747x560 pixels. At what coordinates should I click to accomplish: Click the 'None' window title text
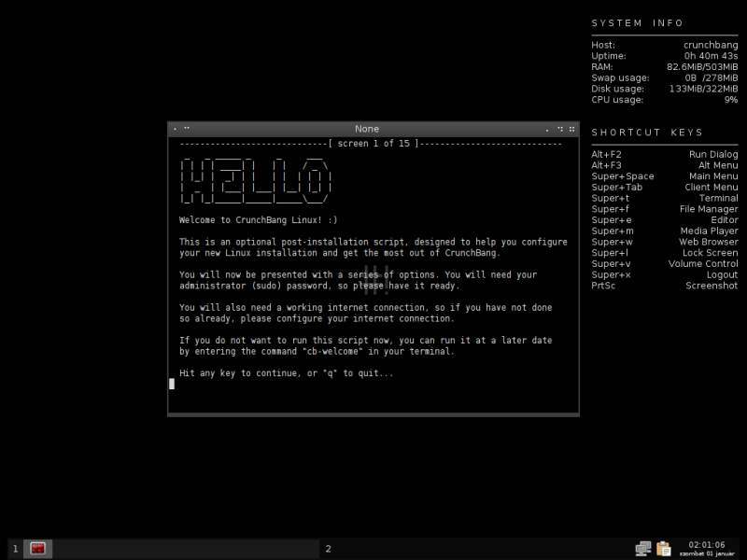coord(367,129)
